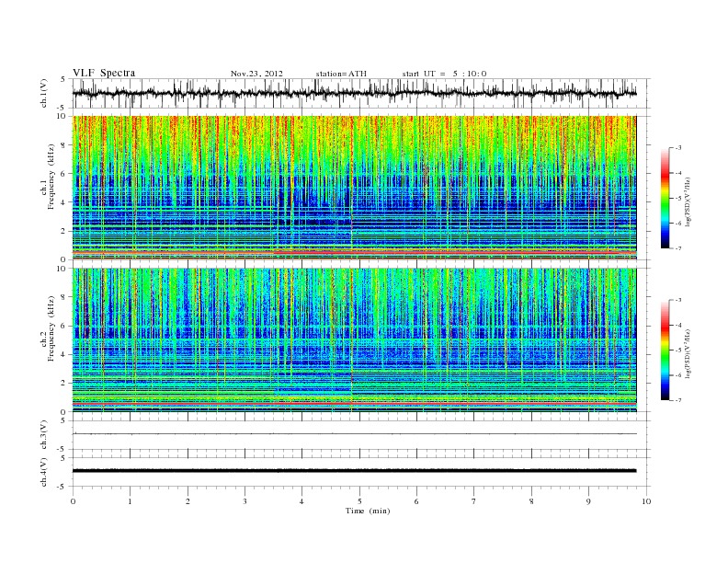Click time axis tick label "10" at the end
Image resolution: width=728 pixels, height=563 pixels.
point(646,501)
